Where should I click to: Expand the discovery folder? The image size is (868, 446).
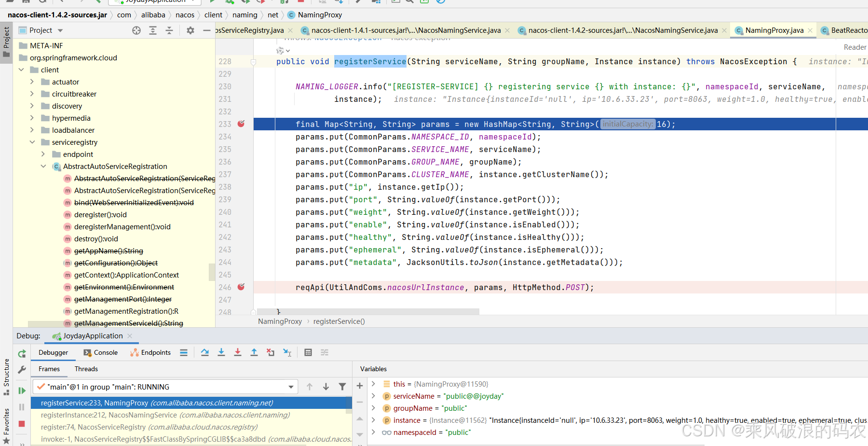(32, 106)
